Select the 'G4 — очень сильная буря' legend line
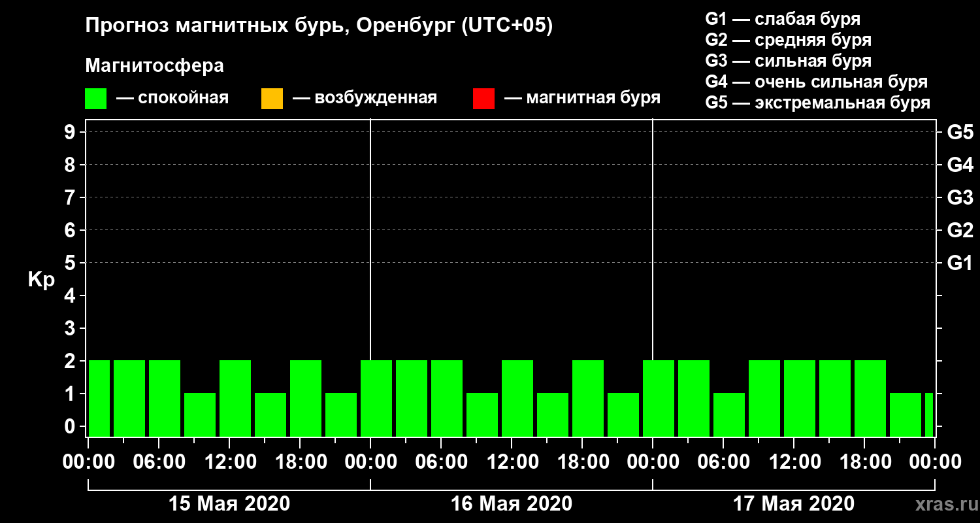 817,82
